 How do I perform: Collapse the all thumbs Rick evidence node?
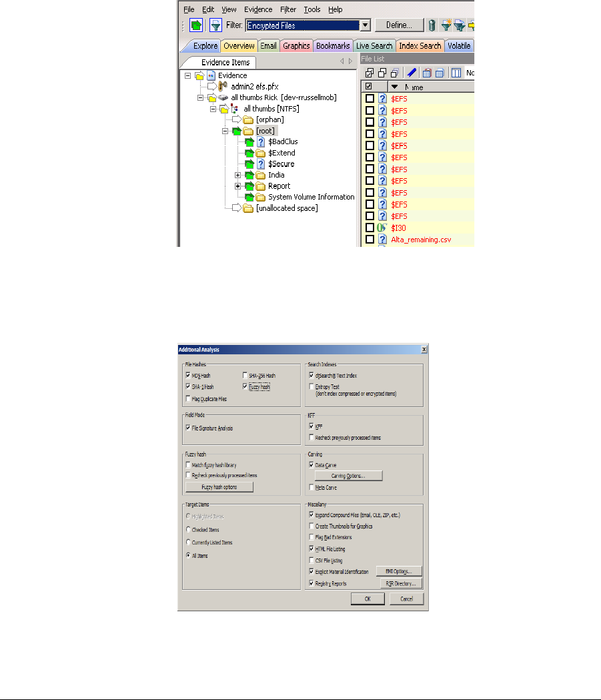coord(200,98)
